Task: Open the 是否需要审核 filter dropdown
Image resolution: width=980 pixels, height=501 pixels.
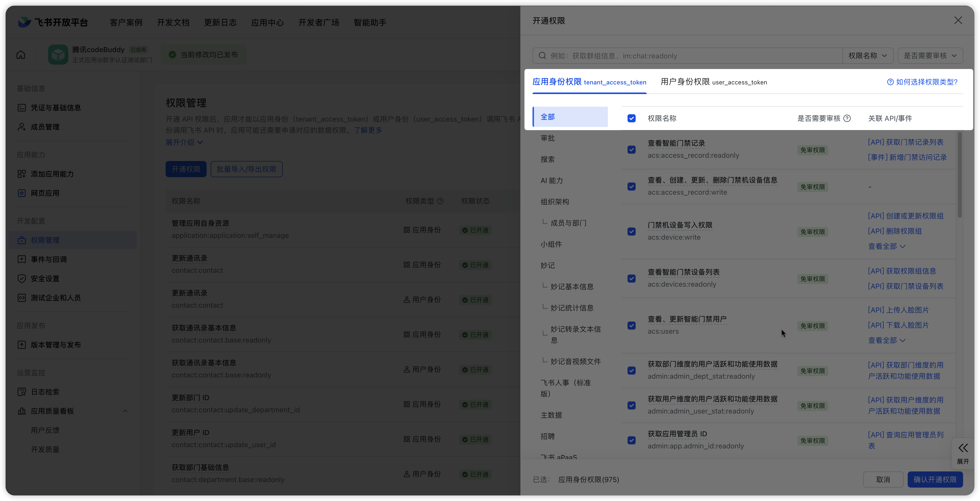Action: coord(930,56)
